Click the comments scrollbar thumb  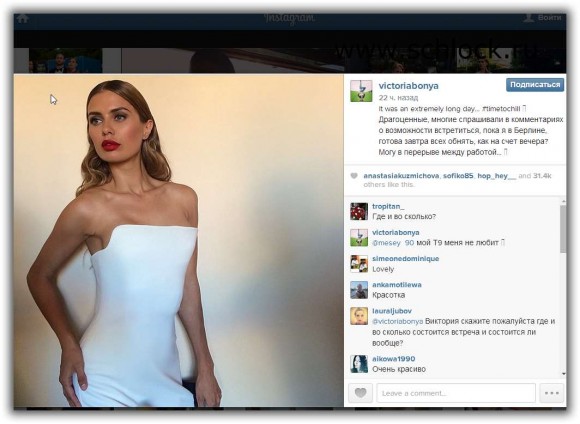tap(563, 229)
